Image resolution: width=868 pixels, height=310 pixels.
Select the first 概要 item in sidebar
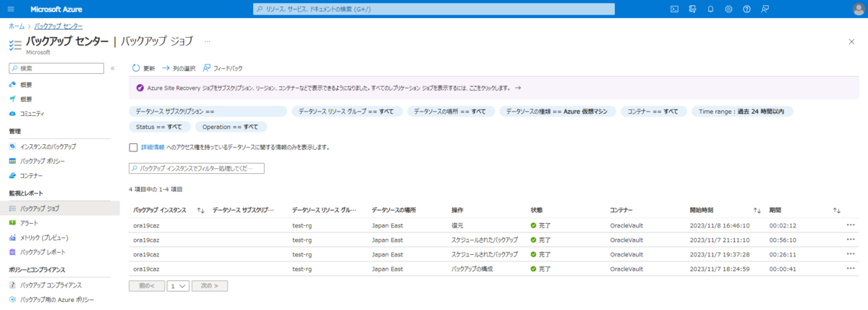[26, 85]
